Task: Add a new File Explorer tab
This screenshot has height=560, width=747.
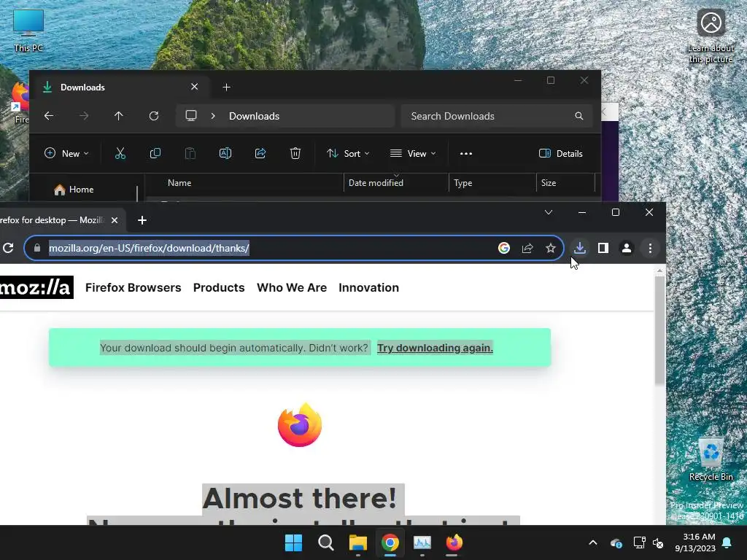Action: [226, 87]
